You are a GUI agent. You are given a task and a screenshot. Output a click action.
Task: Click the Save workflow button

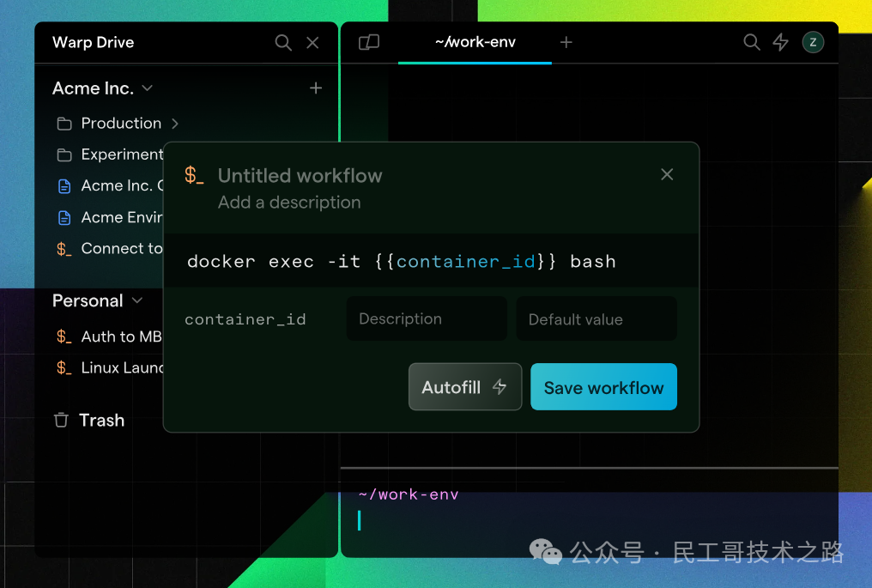tap(603, 386)
